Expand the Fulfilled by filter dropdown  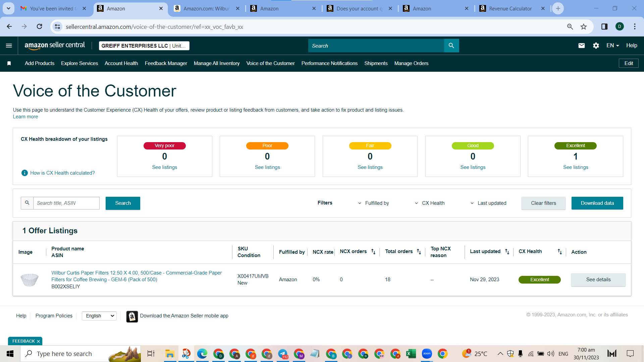click(x=373, y=203)
